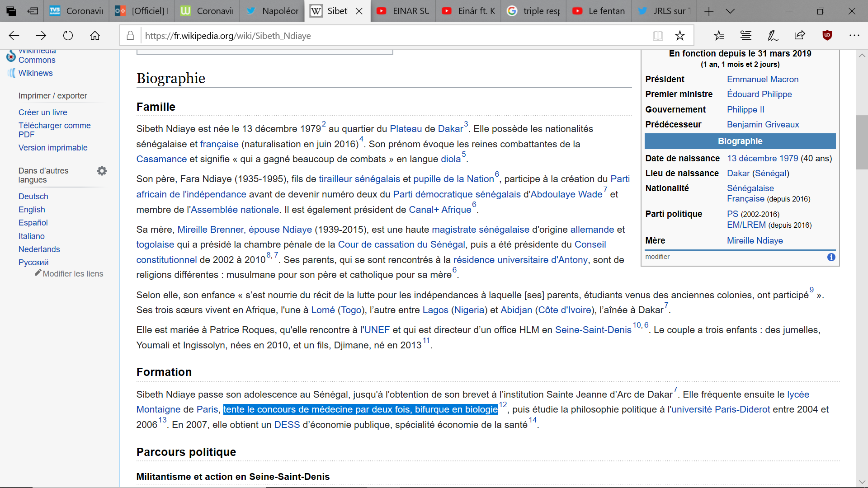The height and width of the screenshot is (488, 868).
Task: Open uBlock Origin shield extension icon
Action: pyautogui.click(x=827, y=36)
